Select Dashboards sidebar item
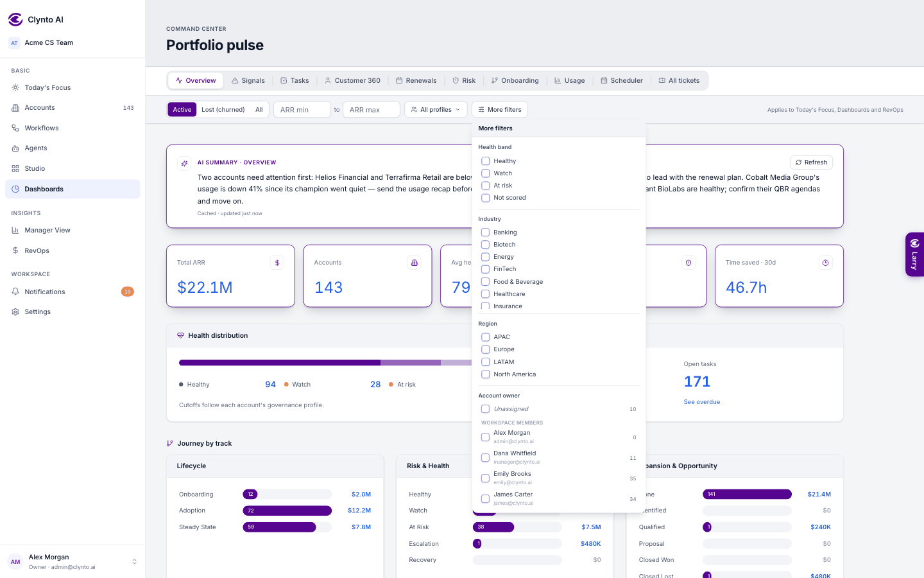 click(73, 189)
